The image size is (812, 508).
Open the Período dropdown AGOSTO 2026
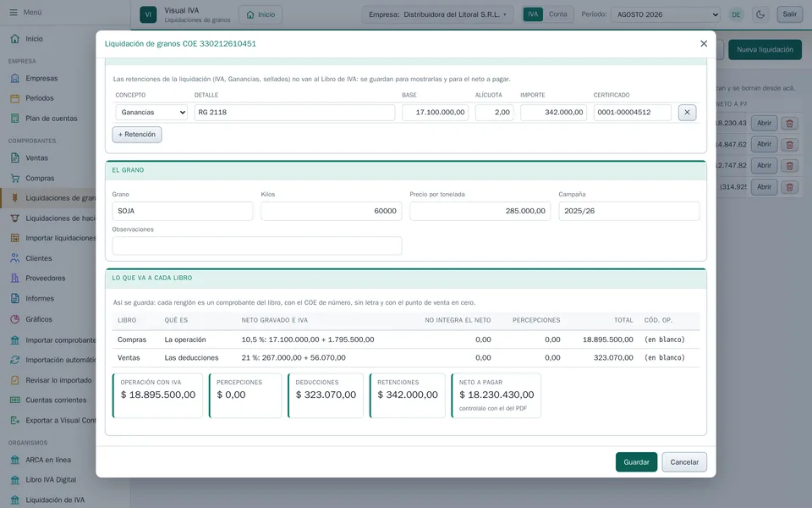tap(666, 14)
